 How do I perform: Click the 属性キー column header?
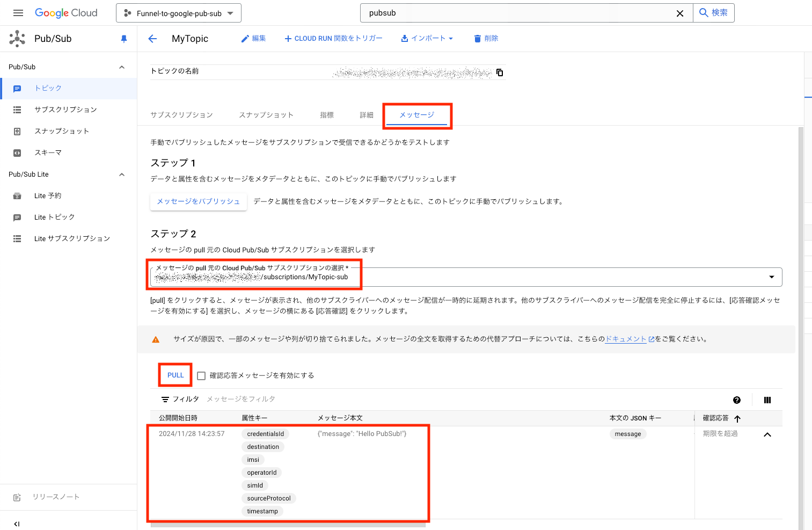click(x=254, y=418)
